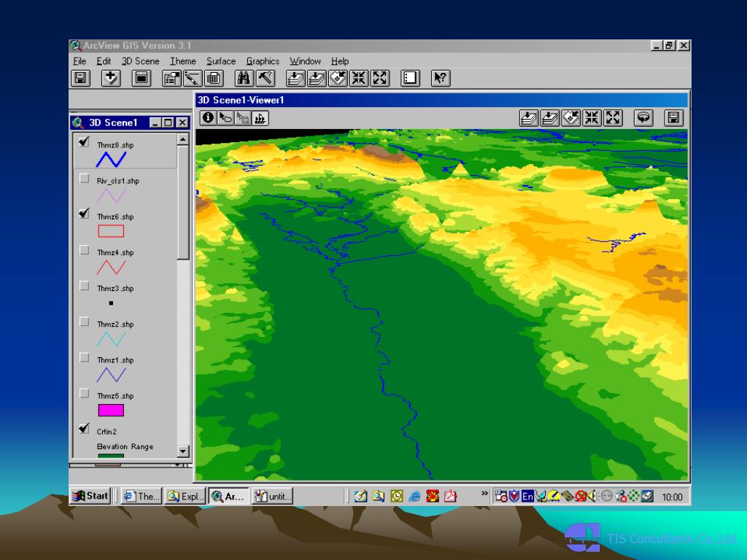Image resolution: width=747 pixels, height=560 pixels.
Task: Switch to the 'Expl...' taskbar window
Action: [185, 496]
